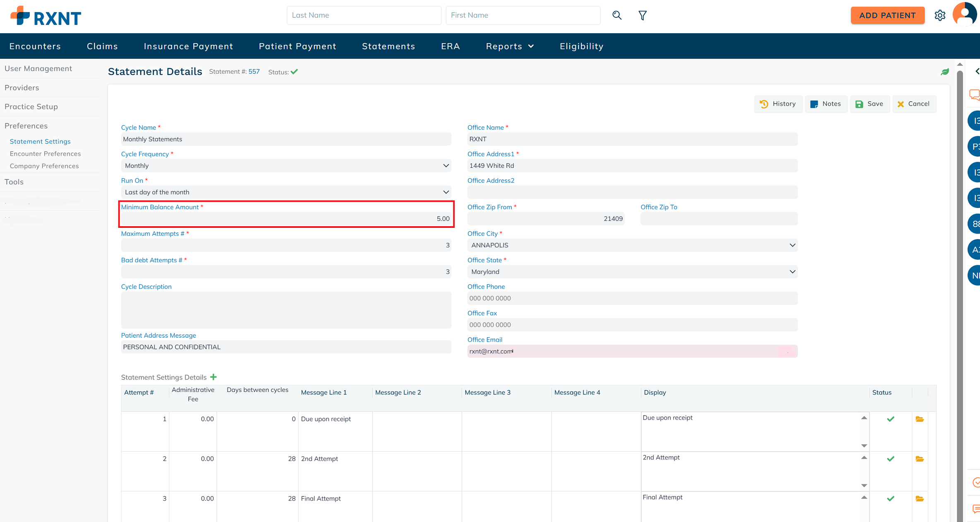This screenshot has width=980, height=522.
Task: Open folder icon for attempt 1
Action: click(920, 419)
